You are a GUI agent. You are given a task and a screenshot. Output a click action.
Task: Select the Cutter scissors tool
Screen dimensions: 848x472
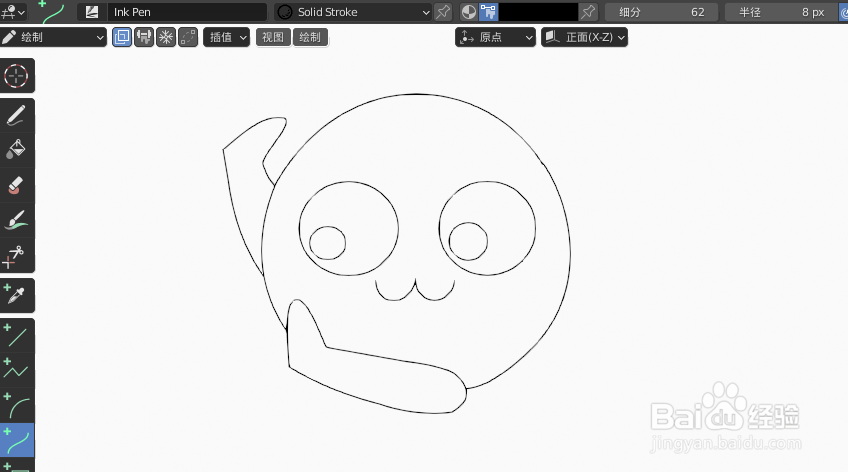click(x=16, y=255)
